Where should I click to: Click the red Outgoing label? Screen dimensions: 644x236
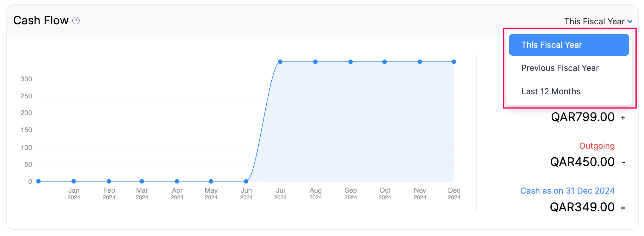(x=597, y=146)
